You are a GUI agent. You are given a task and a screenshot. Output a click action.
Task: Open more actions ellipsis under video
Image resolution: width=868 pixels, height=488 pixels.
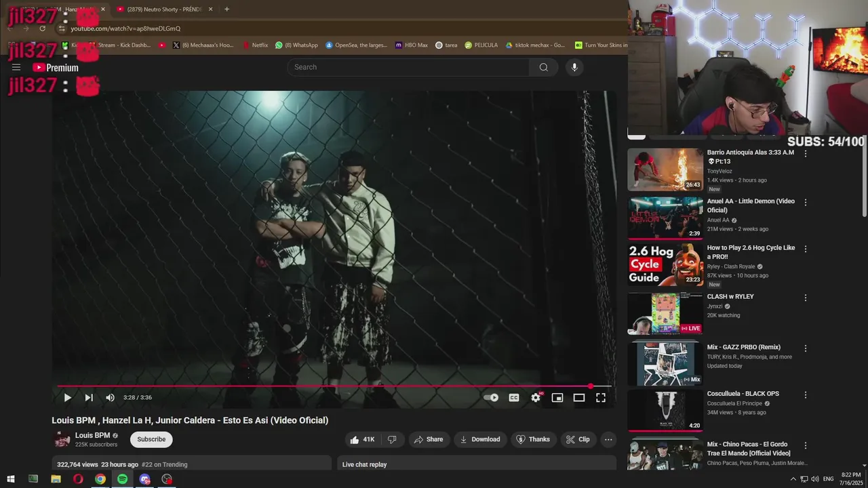pyautogui.click(x=608, y=439)
